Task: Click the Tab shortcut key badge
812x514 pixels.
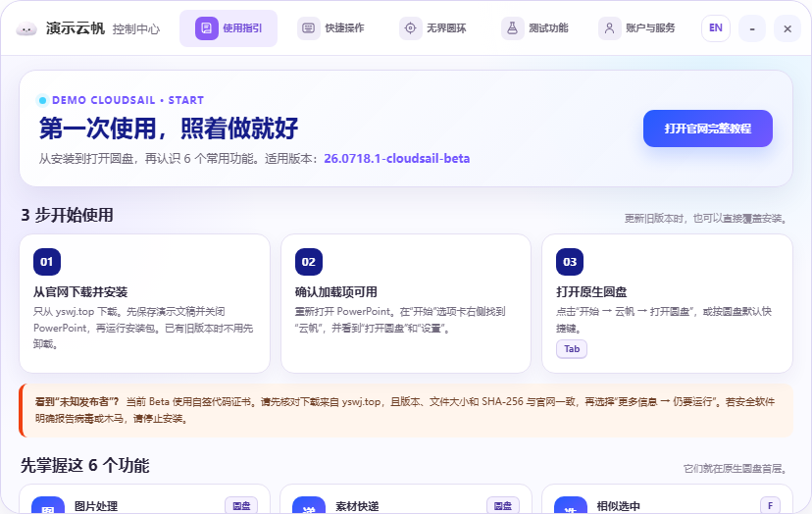Action: (x=572, y=348)
